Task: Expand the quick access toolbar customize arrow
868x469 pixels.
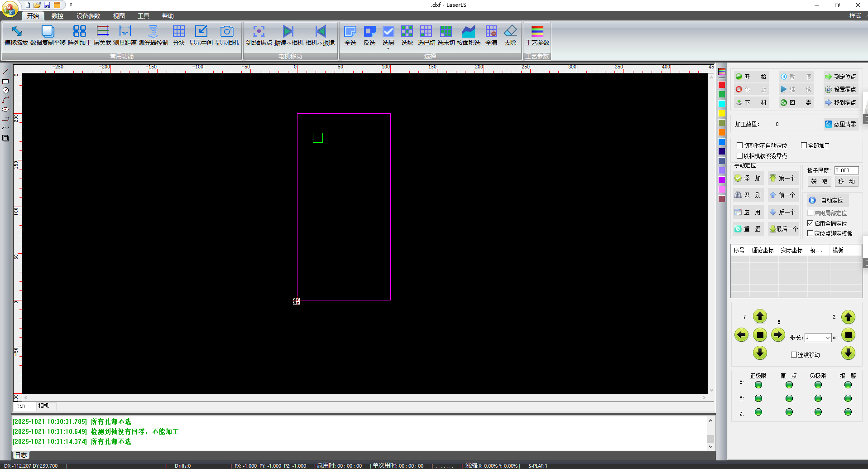Action: point(71,5)
